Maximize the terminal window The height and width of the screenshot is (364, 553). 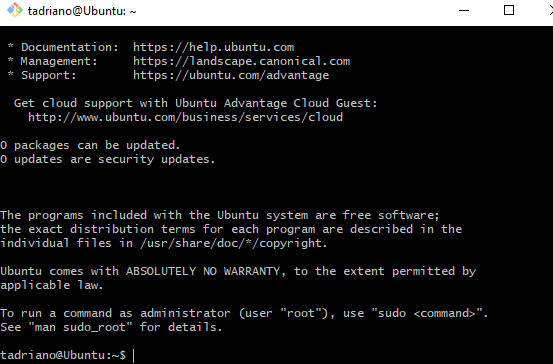(x=509, y=10)
